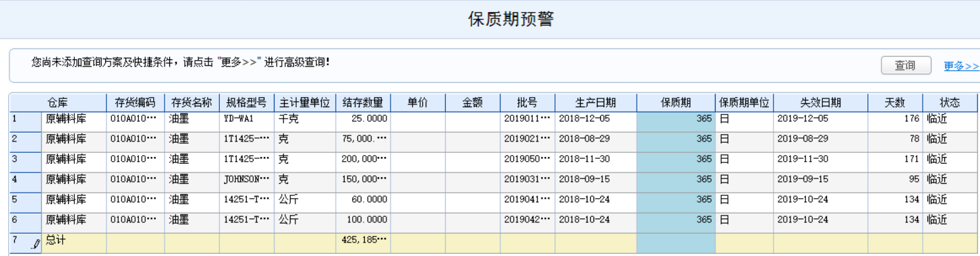Click the pencil edit icon in row 7

(x=36, y=245)
